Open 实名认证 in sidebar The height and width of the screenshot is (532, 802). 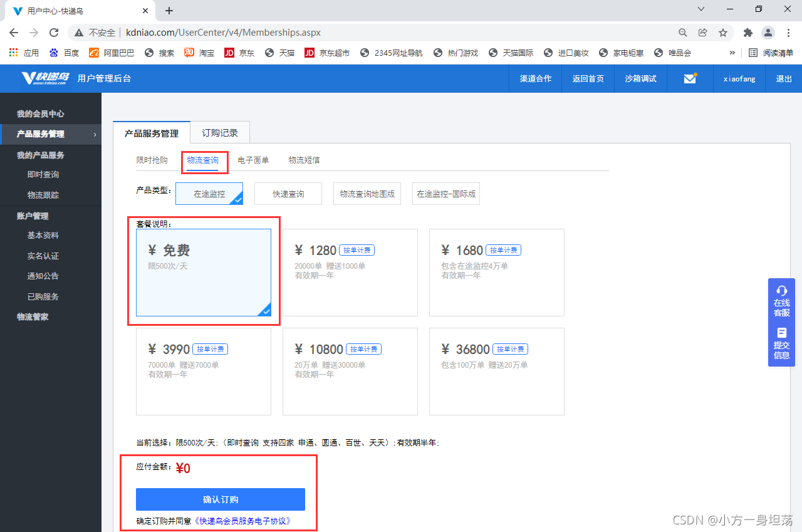[x=43, y=256]
